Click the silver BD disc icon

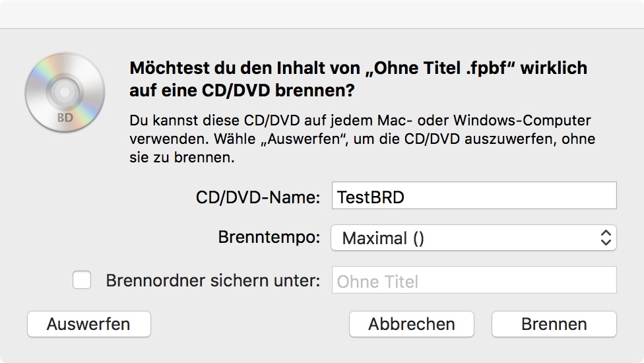[x=65, y=92]
